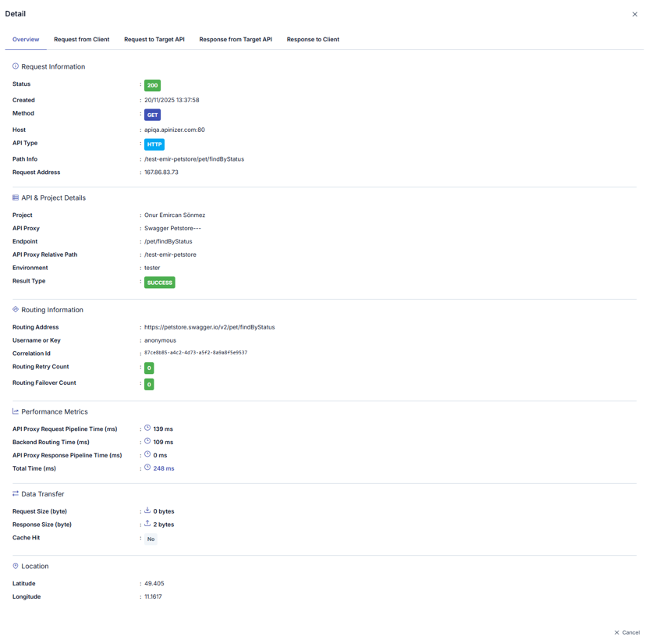Click the clock icon beside Total Time
The width and height of the screenshot is (649, 644).
147,468
